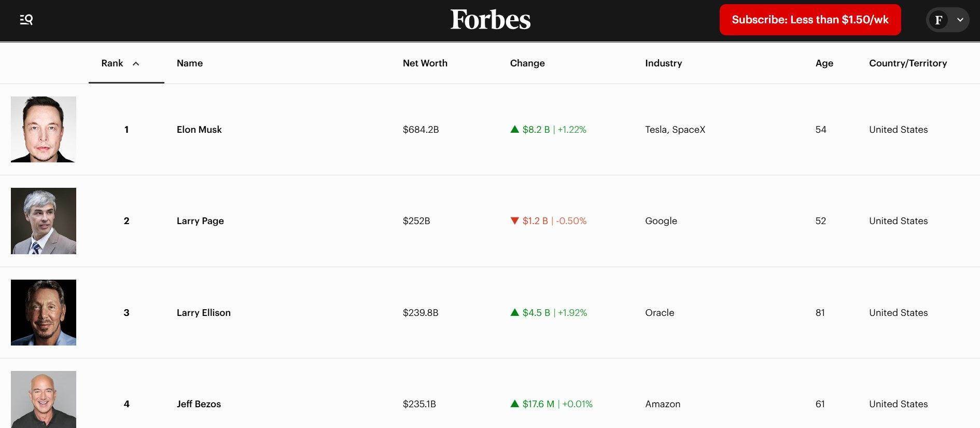Click Jeff Bezos's portrait thumbnail
This screenshot has height=428, width=980.
(x=44, y=399)
